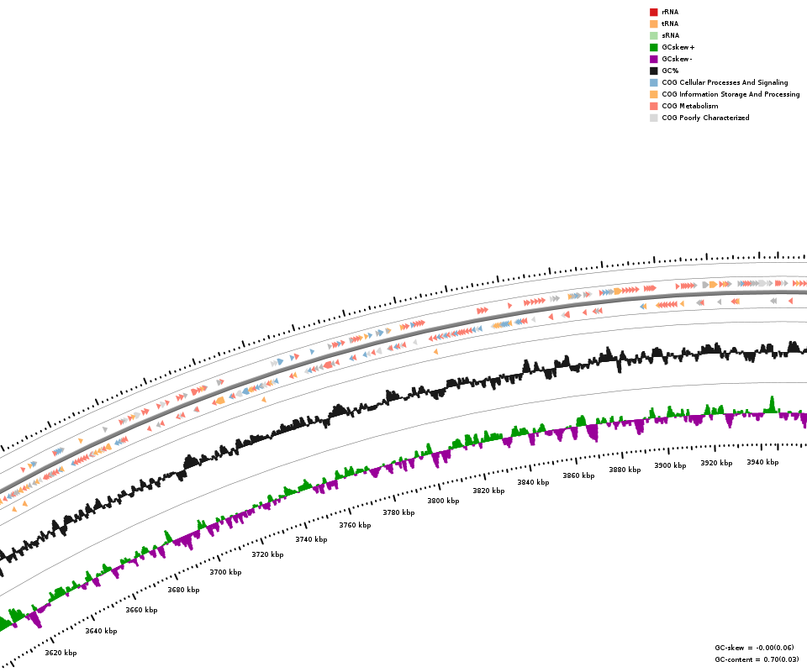This screenshot has height=672, width=807.
Task: Select the GCskew- purple legend swatch
Action: tap(654, 59)
